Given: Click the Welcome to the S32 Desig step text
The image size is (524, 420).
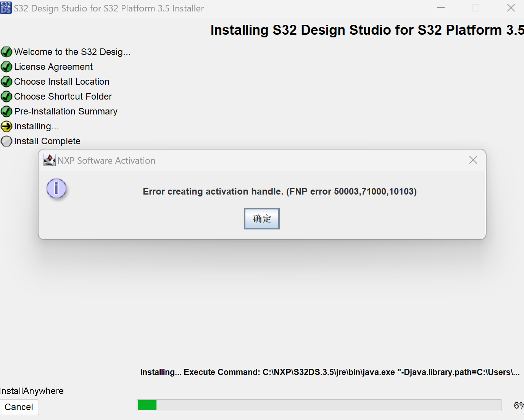Looking at the screenshot, I should [x=72, y=51].
